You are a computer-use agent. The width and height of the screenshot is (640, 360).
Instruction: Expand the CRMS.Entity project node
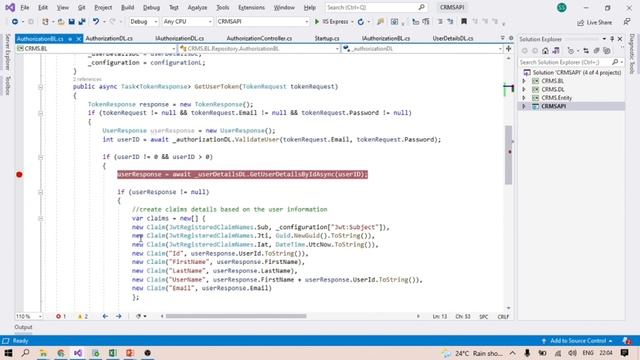[524, 98]
